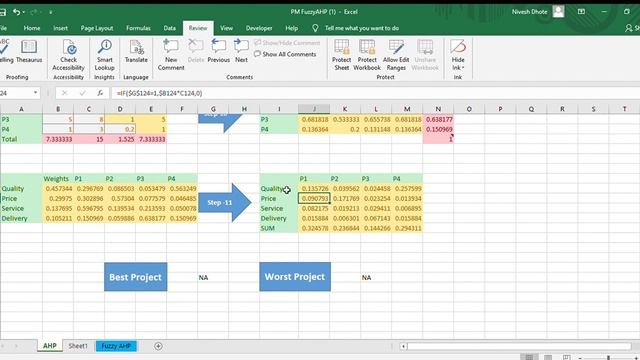
Task: Adjust the zoom slider
Action: (x=608, y=358)
